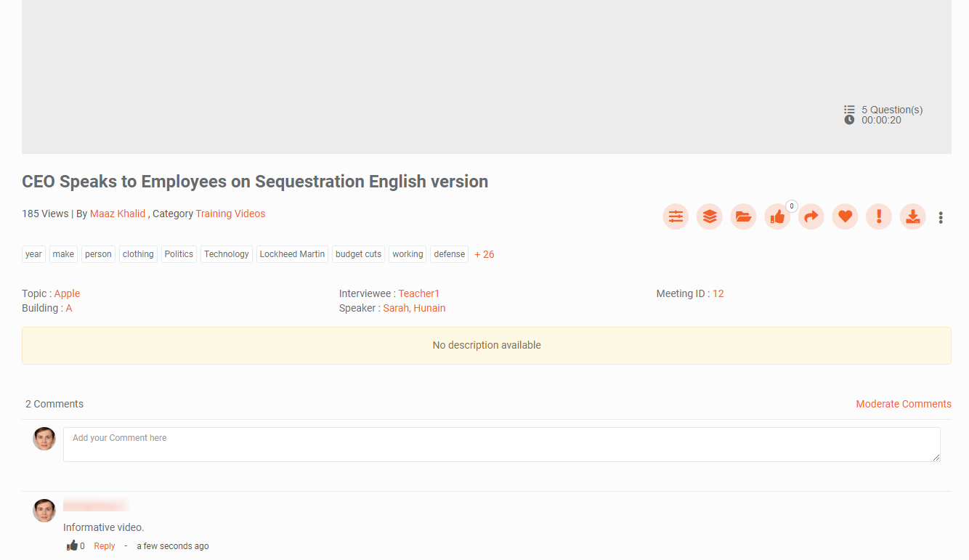Click the stacked layers icon
969x560 pixels.
710,216
